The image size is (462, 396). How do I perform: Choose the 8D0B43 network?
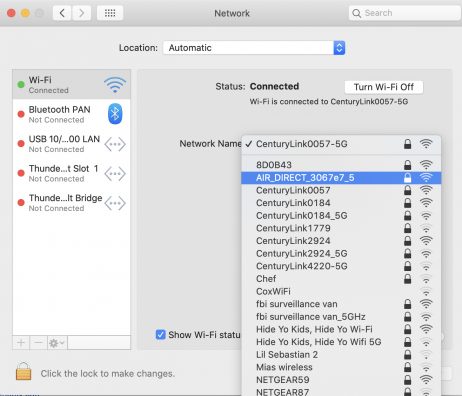pyautogui.click(x=341, y=165)
